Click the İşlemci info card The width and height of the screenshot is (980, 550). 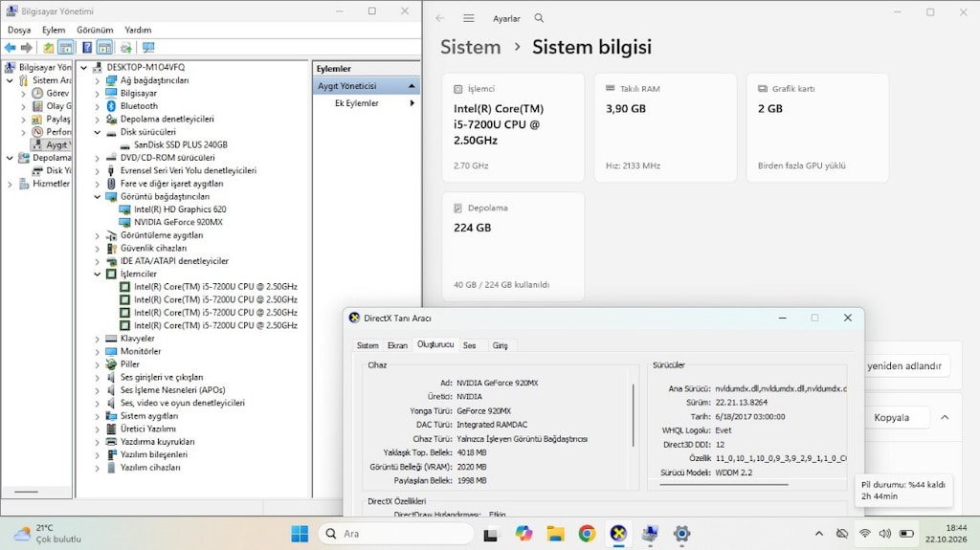point(513,127)
